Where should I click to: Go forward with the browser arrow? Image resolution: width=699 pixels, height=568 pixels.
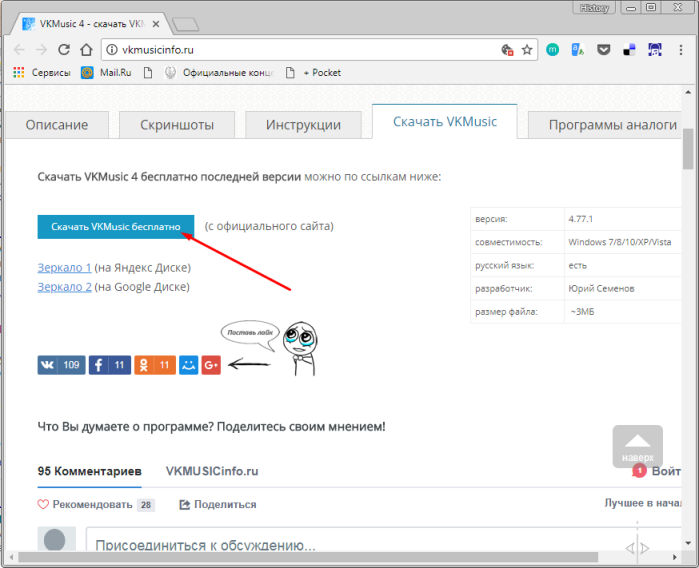(x=41, y=49)
